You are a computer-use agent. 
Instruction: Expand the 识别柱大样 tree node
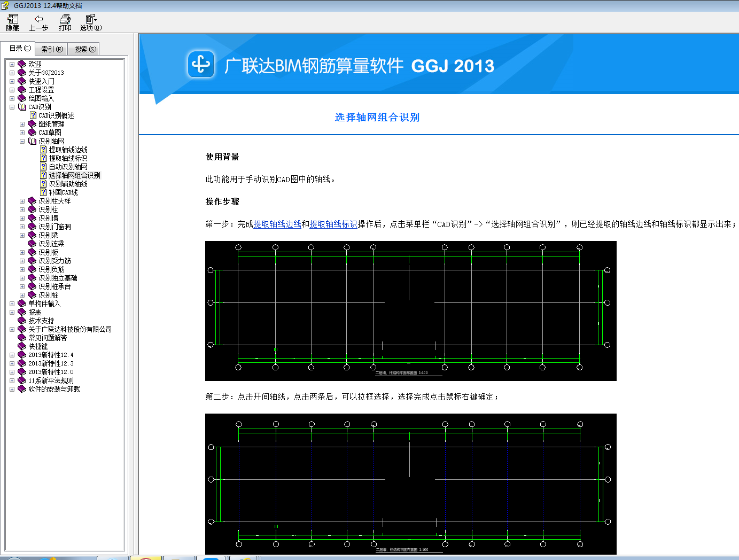22,201
